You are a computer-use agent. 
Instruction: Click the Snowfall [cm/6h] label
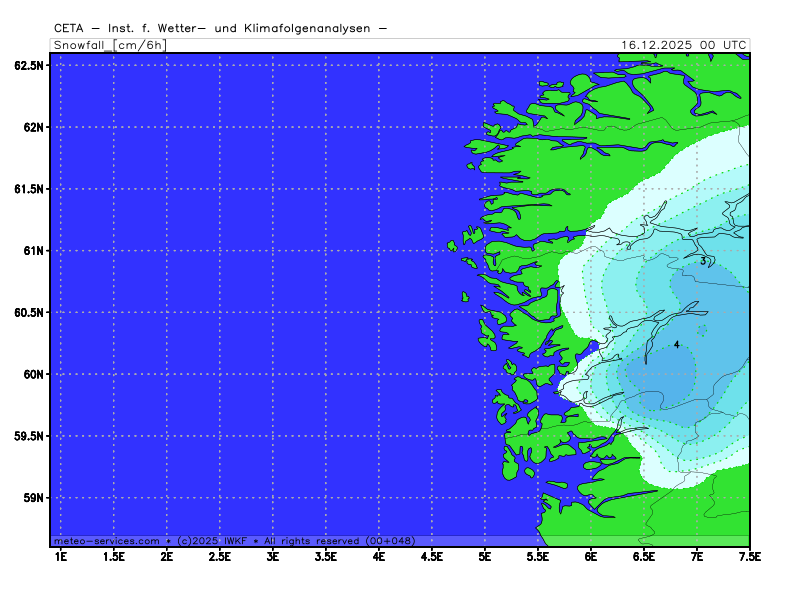pos(109,45)
